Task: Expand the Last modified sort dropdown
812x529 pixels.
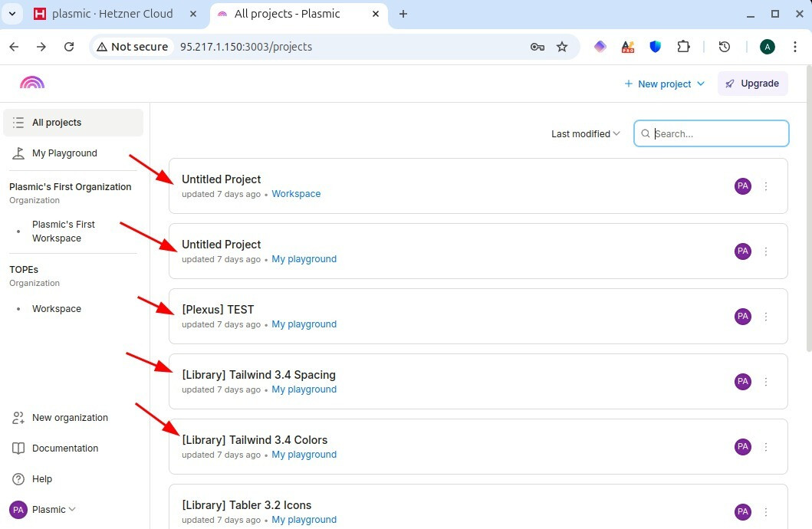Action: (586, 133)
